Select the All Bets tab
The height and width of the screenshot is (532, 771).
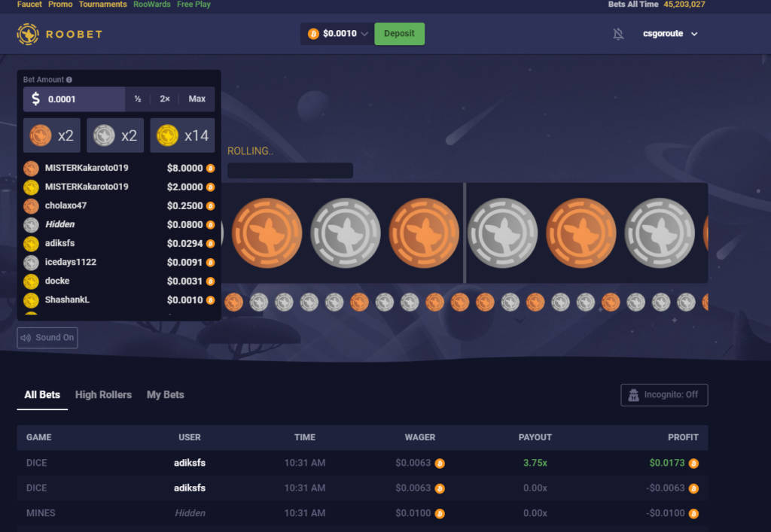42,395
